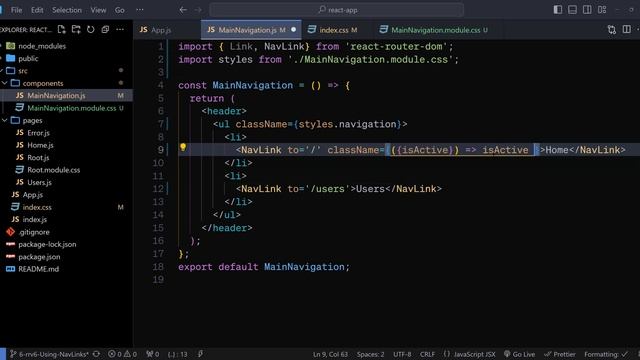Open index.js in the file tree

(35, 220)
